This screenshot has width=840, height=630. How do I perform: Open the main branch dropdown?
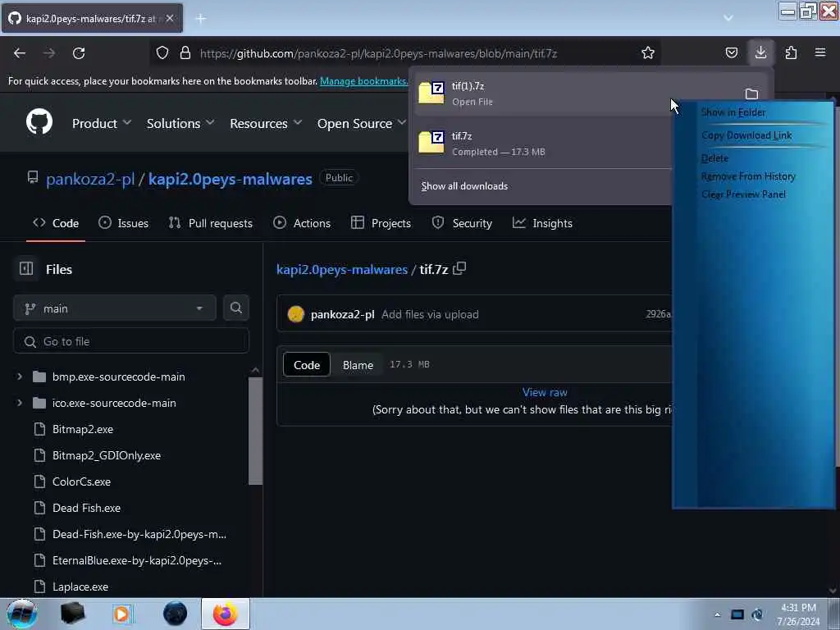tap(115, 308)
